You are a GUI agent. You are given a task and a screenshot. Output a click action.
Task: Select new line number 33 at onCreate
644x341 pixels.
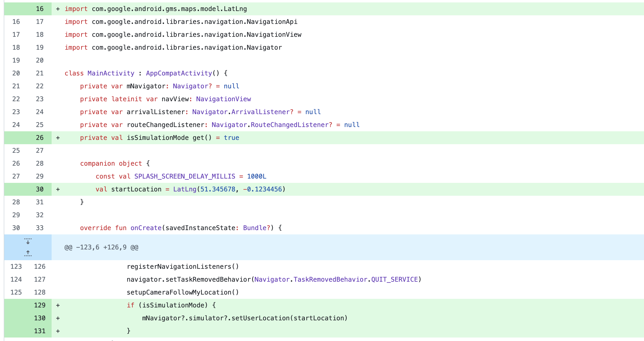(x=40, y=228)
